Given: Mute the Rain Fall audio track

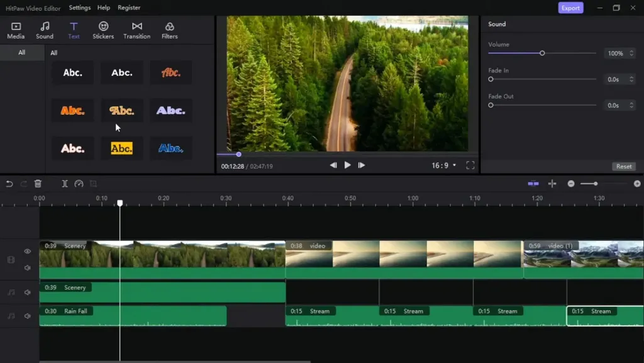Looking at the screenshot, I should point(28,316).
